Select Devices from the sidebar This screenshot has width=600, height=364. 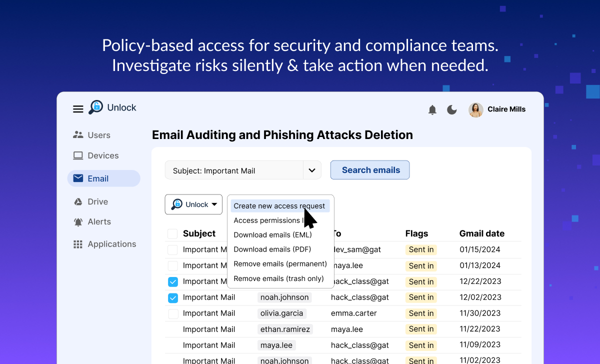[x=103, y=155]
